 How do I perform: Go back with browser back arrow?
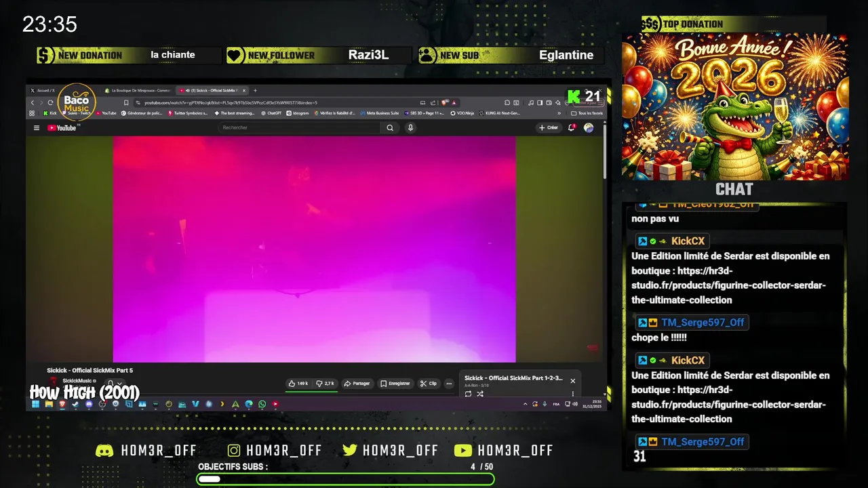click(33, 102)
